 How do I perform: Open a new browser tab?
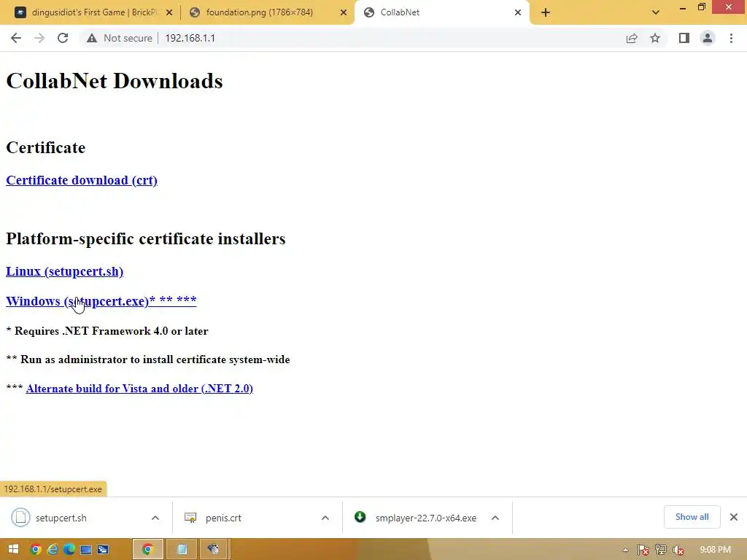pyautogui.click(x=546, y=12)
